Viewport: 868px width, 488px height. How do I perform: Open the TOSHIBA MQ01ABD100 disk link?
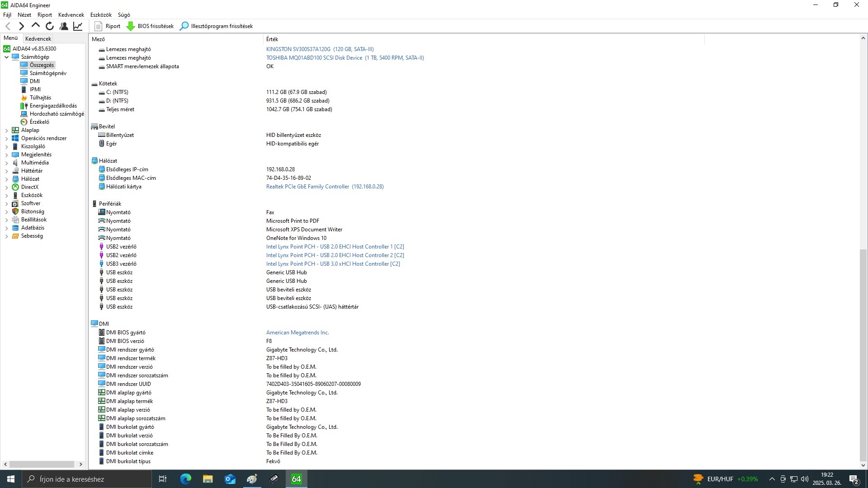point(345,58)
